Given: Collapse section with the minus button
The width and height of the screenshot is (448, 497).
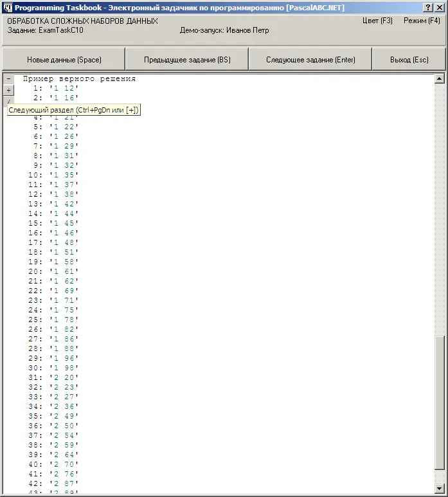Looking at the screenshot, I should point(8,78).
